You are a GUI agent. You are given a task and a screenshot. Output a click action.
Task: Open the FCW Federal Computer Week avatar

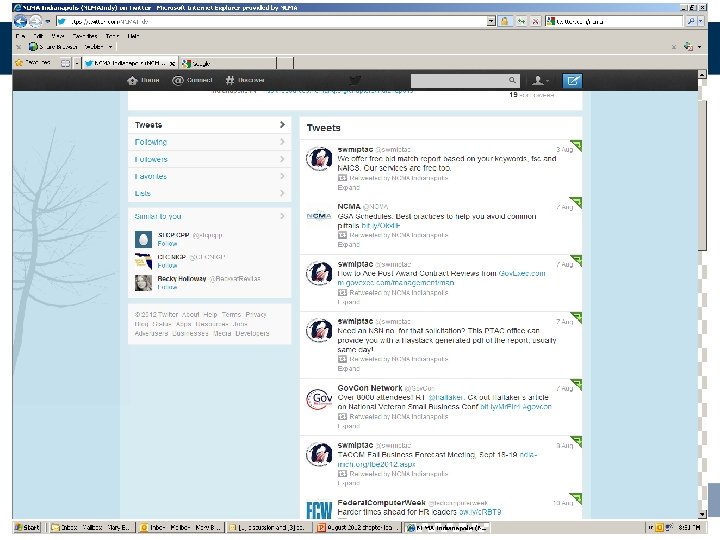pos(319,510)
